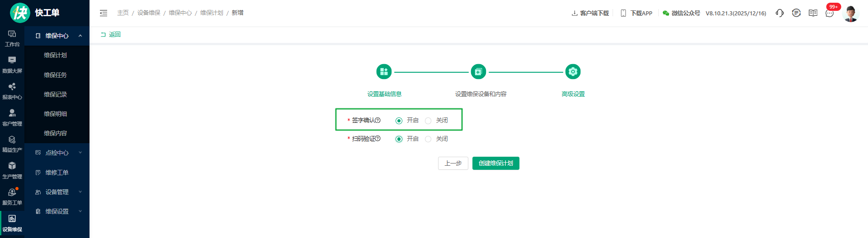Click the user avatar in top right

point(850,14)
